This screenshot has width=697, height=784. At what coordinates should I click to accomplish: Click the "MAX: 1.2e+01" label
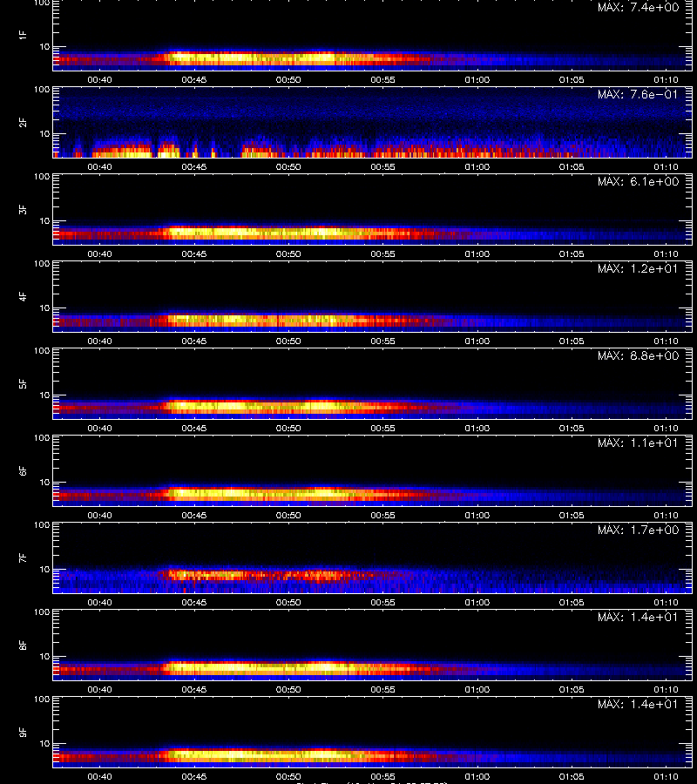pos(638,269)
